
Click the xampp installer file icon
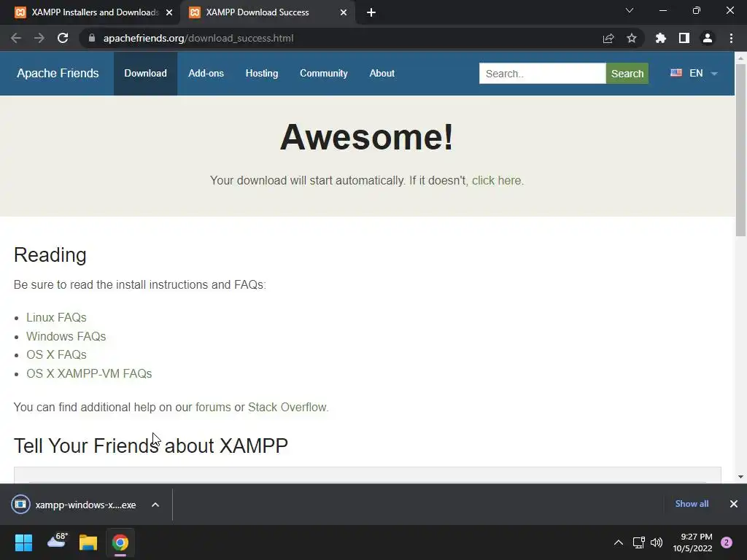[20, 505]
